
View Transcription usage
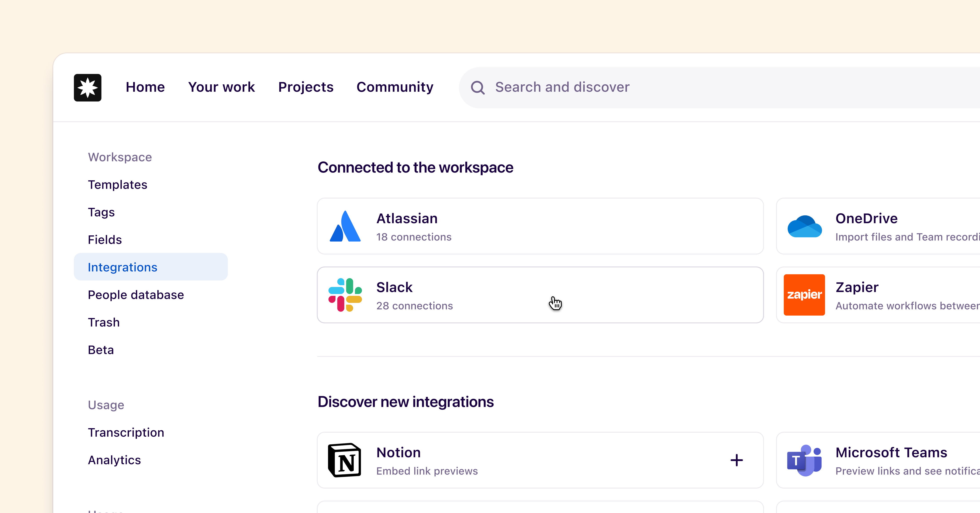point(126,432)
